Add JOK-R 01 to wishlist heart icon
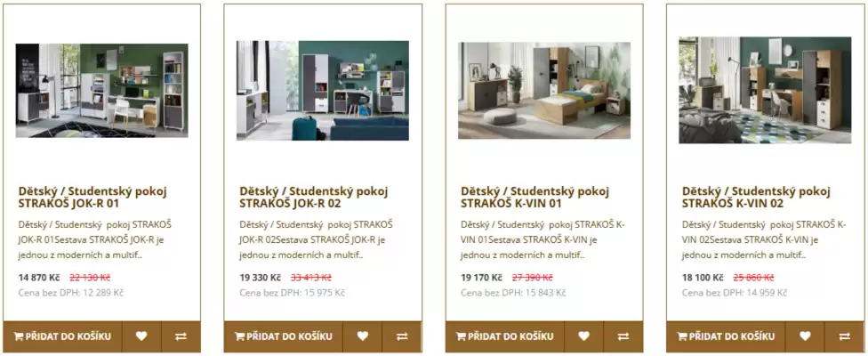 pyautogui.click(x=141, y=336)
